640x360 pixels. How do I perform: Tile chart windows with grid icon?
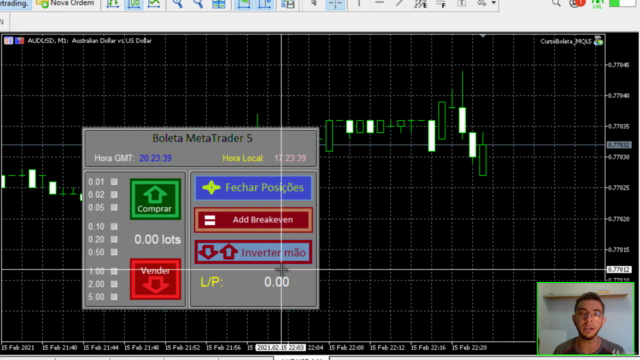[x=219, y=4]
